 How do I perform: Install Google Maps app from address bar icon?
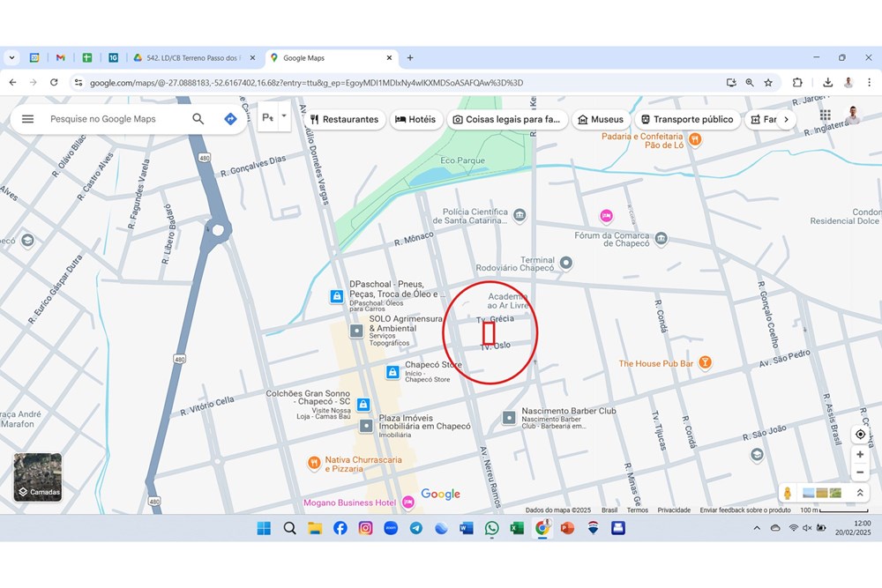731,83
